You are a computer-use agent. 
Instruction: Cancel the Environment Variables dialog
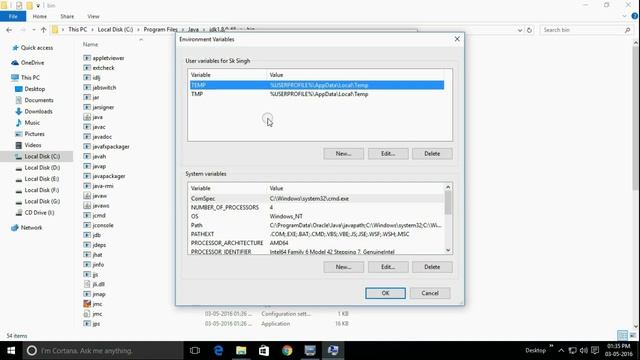pyautogui.click(x=430, y=293)
